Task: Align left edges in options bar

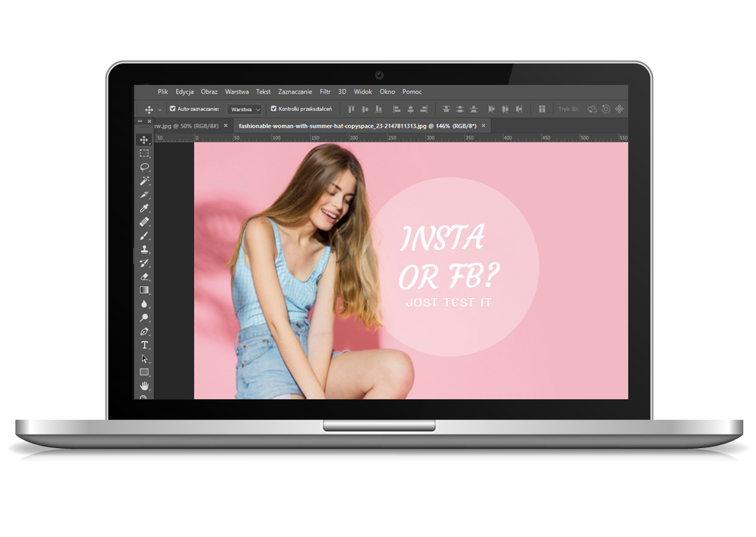Action: pos(397,109)
